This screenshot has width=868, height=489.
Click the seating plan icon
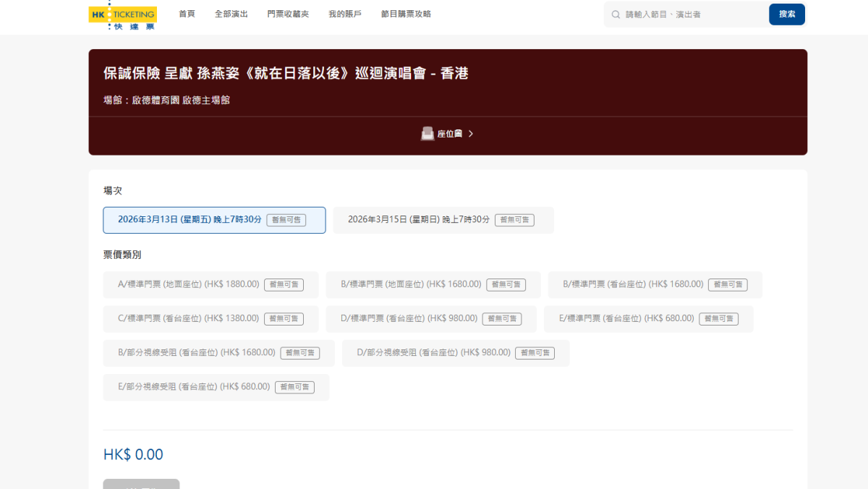427,134
